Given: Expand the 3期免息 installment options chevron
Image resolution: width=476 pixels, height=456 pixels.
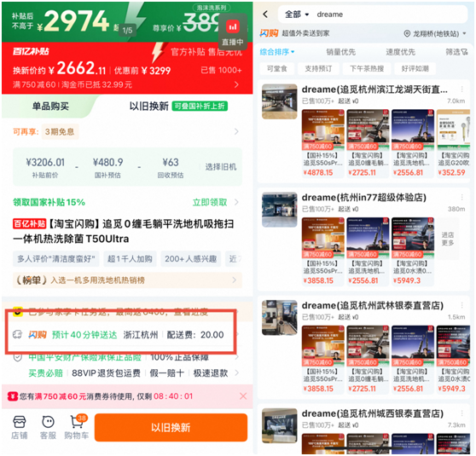Looking at the screenshot, I should [x=236, y=131].
